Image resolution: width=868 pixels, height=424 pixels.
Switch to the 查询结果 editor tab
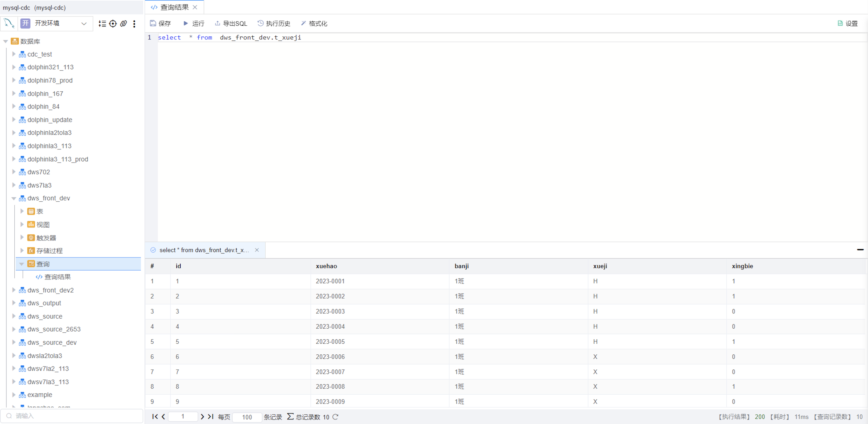coord(174,7)
